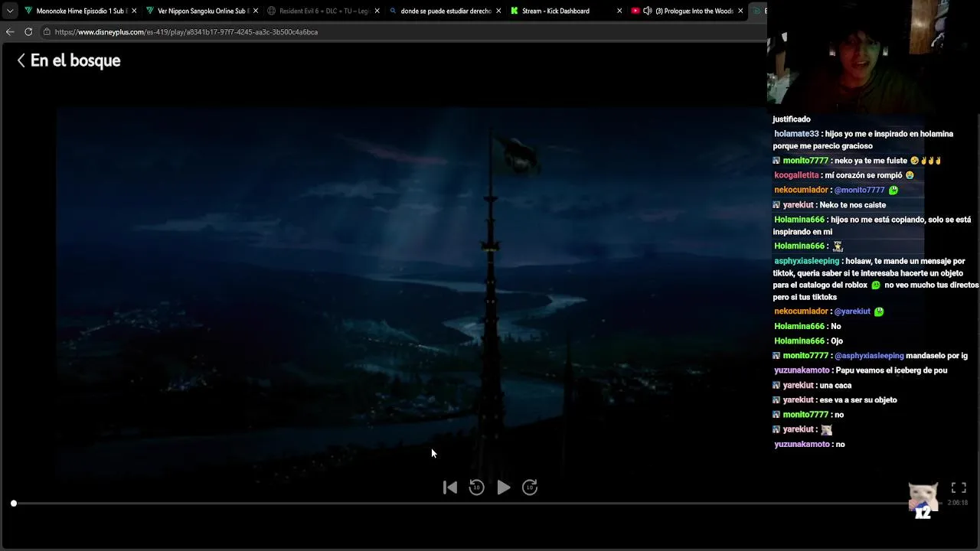The image size is (980, 551).
Task: Switch to Ver Nippon Sangoku Online tab
Action: (x=201, y=11)
